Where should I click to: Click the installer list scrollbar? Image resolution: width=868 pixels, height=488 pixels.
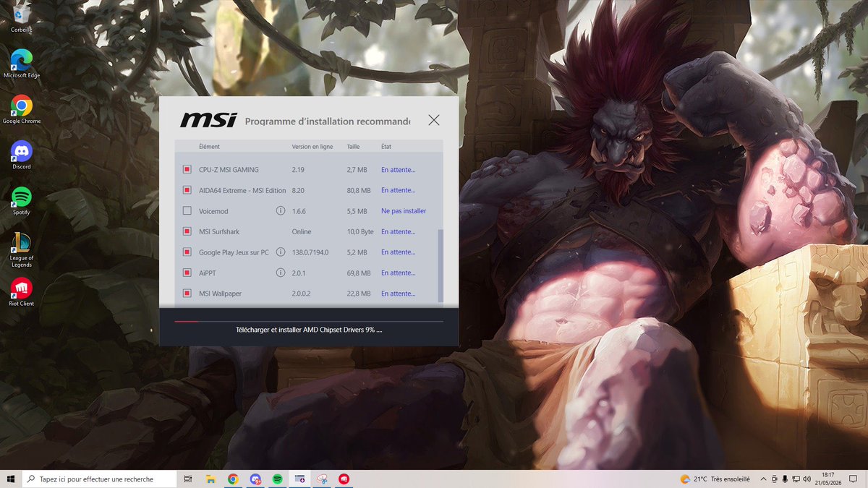click(x=441, y=265)
